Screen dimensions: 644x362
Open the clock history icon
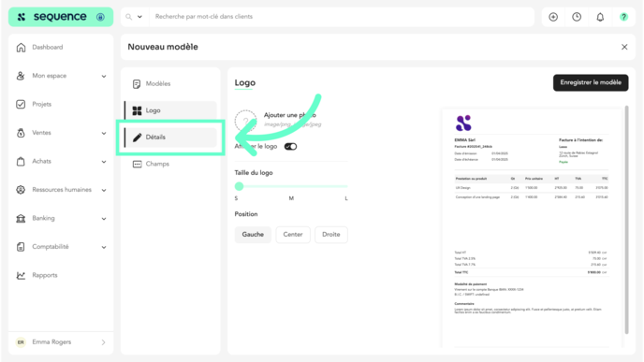pos(577,17)
